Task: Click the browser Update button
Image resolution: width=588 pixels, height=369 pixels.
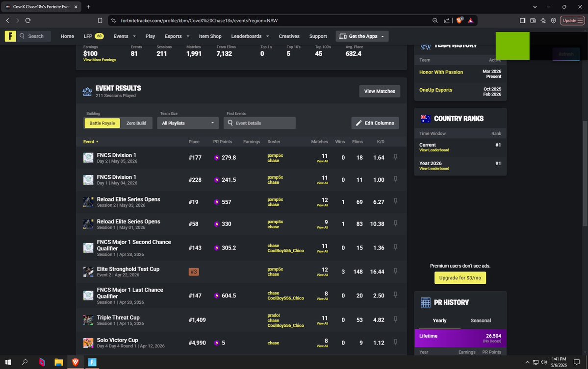Action: pyautogui.click(x=572, y=21)
